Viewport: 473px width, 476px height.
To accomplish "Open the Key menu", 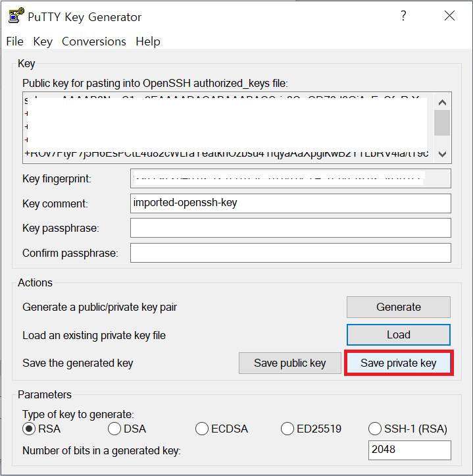I will point(43,41).
